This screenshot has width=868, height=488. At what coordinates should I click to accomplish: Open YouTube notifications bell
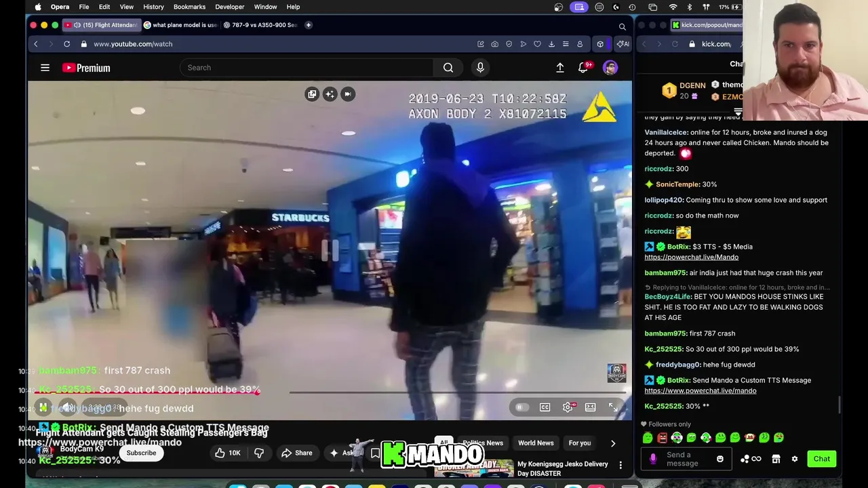pyautogui.click(x=583, y=68)
